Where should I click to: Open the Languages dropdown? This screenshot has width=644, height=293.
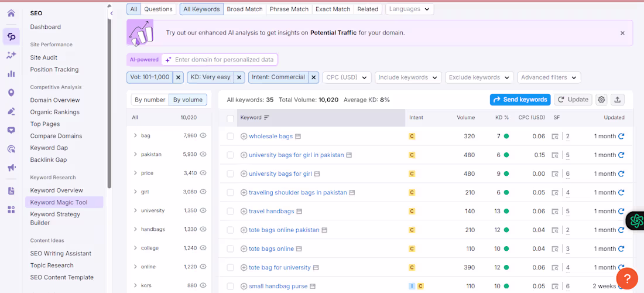point(409,9)
